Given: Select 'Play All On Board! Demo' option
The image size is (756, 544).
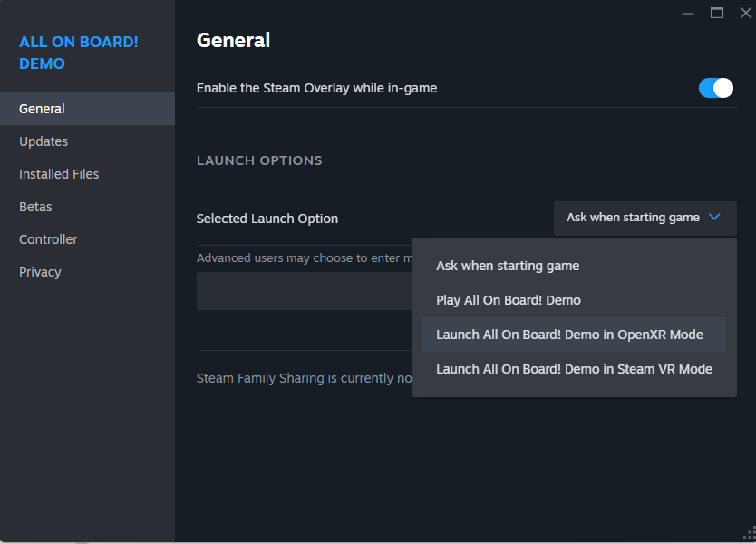Looking at the screenshot, I should tap(509, 300).
